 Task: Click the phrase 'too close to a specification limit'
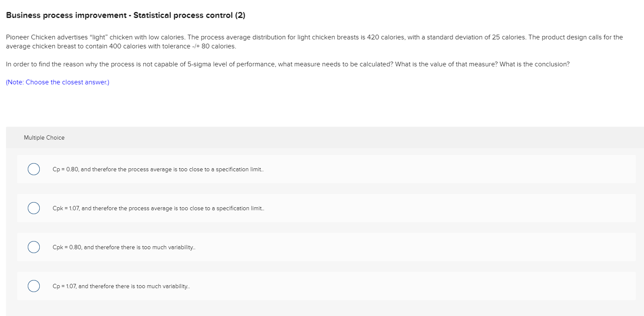[220, 169]
